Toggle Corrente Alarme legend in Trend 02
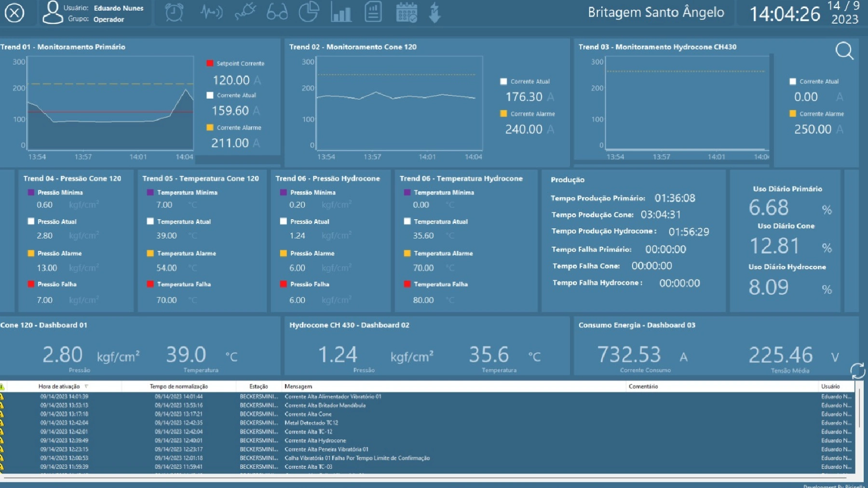This screenshot has width=868, height=488. click(x=503, y=114)
